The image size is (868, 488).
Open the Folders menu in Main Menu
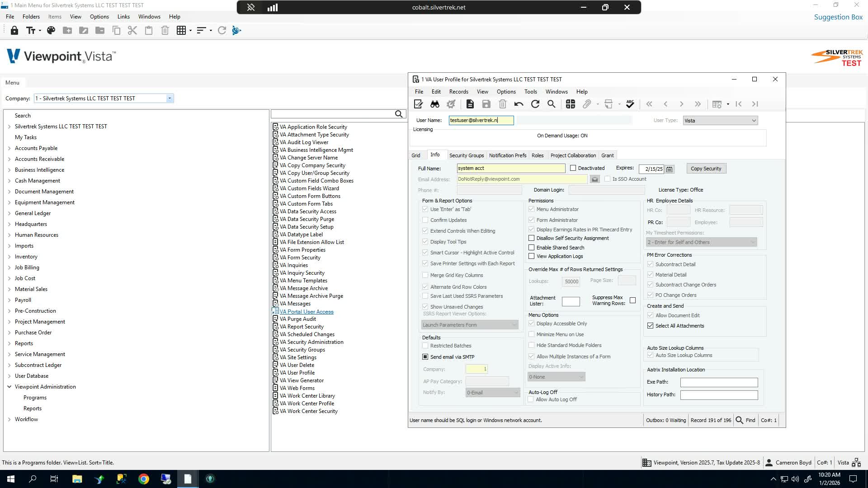[x=31, y=17]
